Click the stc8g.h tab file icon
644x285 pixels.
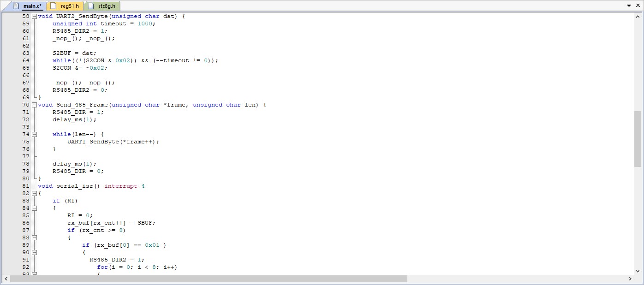click(90, 6)
